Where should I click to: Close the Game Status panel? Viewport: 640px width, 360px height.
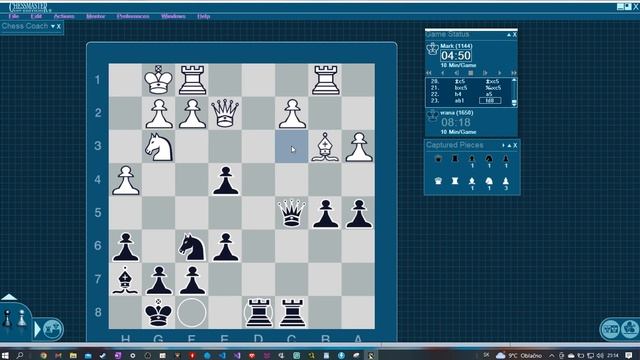pos(515,35)
